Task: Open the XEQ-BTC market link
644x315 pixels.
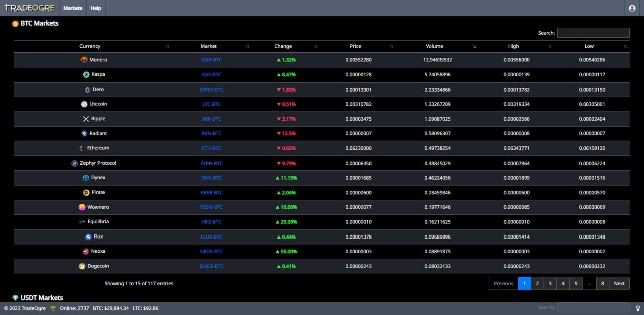Action: [211, 222]
